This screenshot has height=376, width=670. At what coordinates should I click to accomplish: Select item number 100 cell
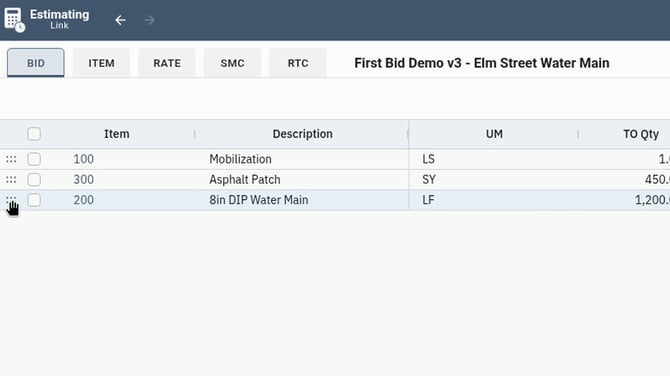[x=83, y=159]
